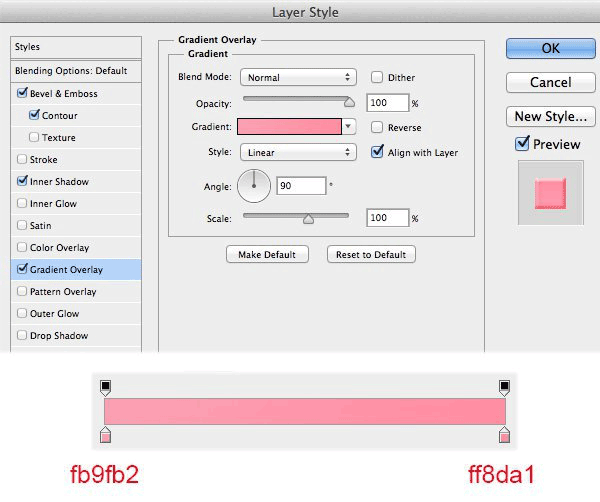Image resolution: width=600 pixels, height=502 pixels.
Task: Click the gradient editor bar
Action: pos(305,411)
